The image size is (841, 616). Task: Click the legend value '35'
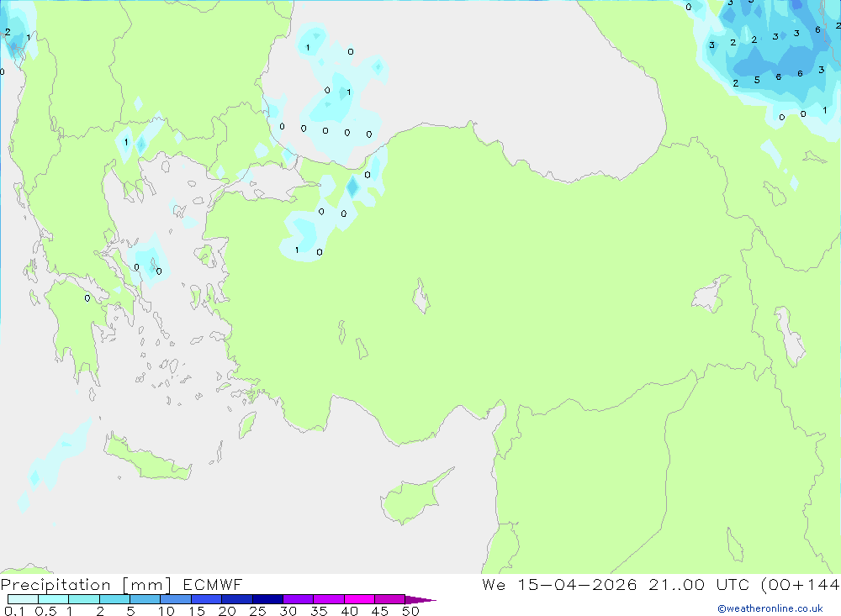click(x=319, y=611)
